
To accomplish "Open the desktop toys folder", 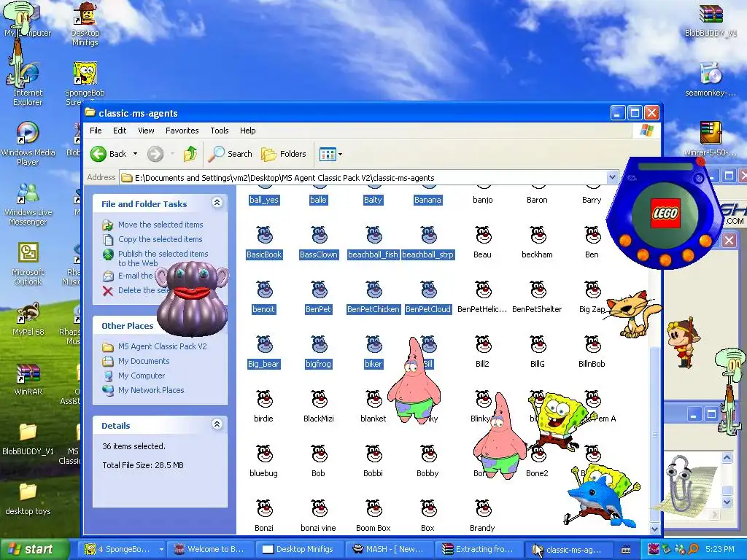I will click(x=28, y=499).
